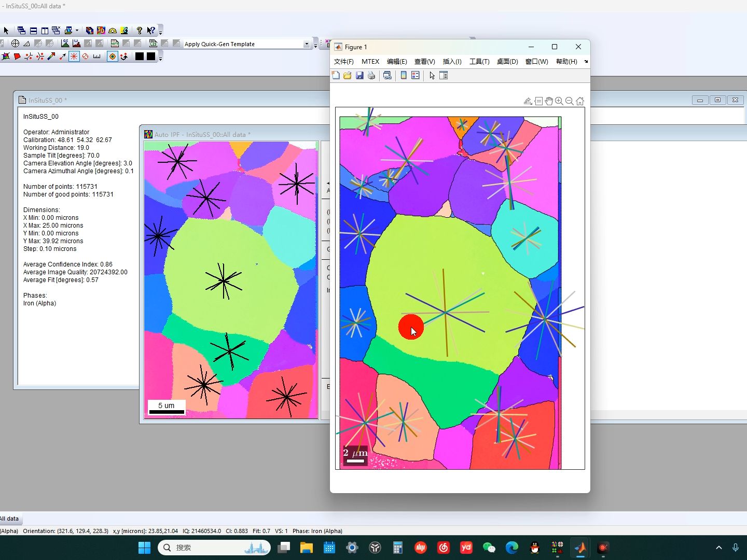This screenshot has height=560, width=747.
Task: Click the data tips icon above plot
Action: tap(538, 101)
